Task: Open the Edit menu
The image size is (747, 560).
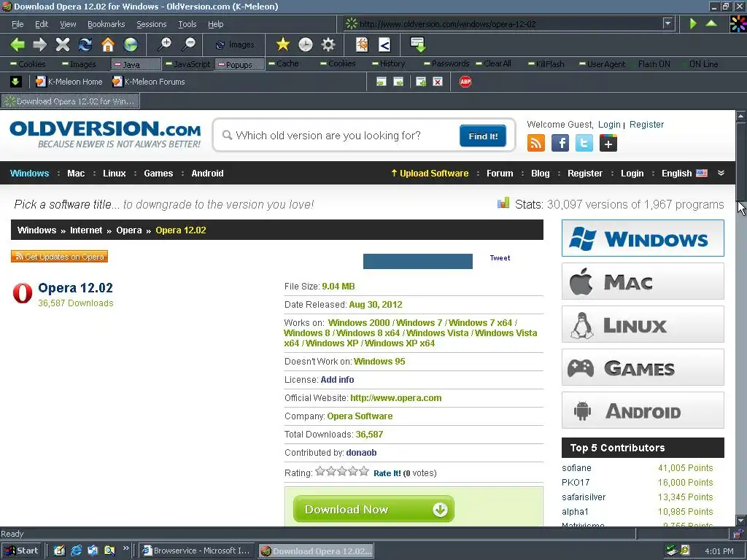Action: (42, 24)
